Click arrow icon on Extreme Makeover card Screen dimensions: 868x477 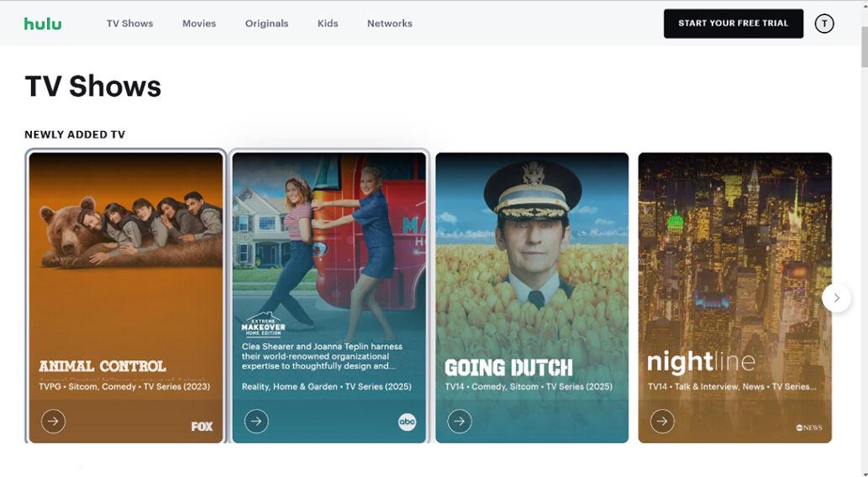[256, 421]
